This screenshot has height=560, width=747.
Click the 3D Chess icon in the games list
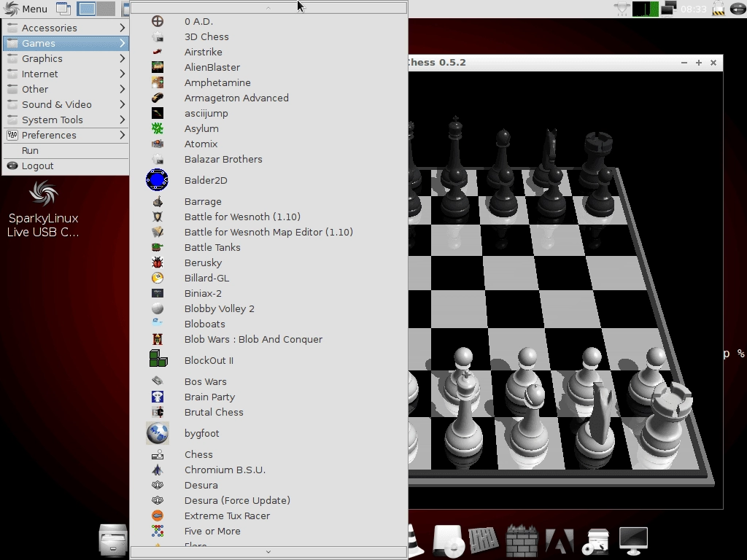pos(158,36)
